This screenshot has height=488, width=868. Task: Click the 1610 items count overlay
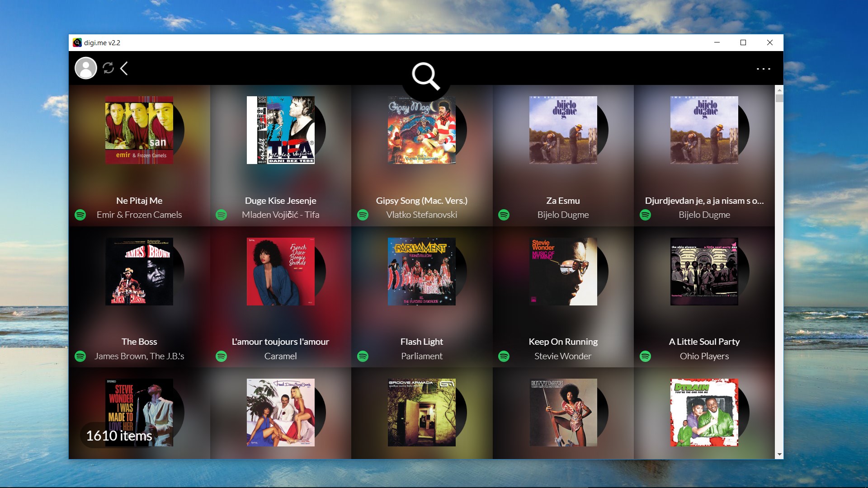click(119, 436)
